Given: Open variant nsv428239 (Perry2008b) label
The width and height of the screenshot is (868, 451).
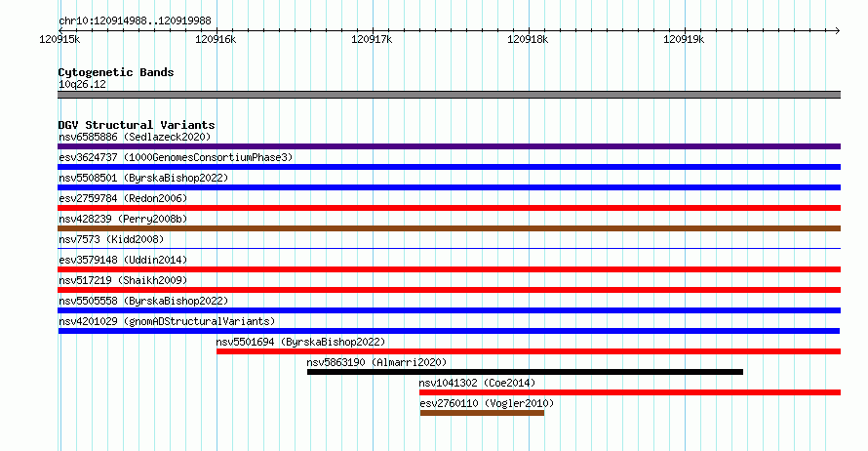Looking at the screenshot, I should pyautogui.click(x=123, y=219).
